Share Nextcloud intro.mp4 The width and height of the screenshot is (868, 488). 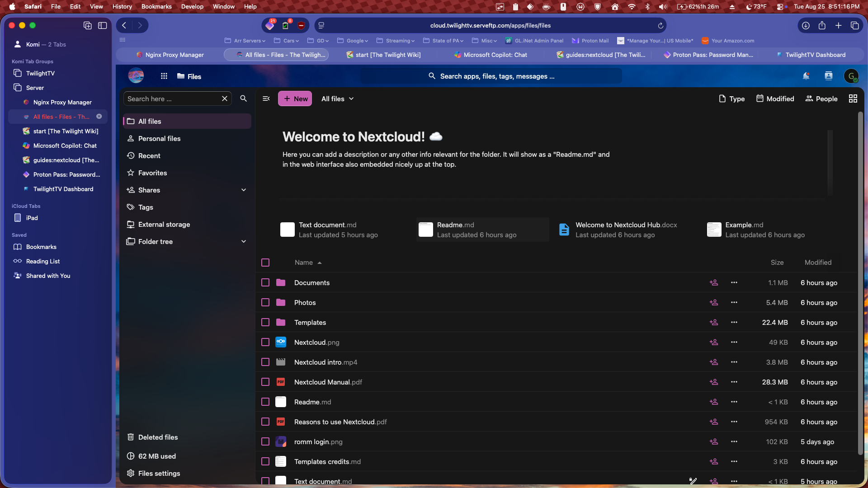point(714,362)
